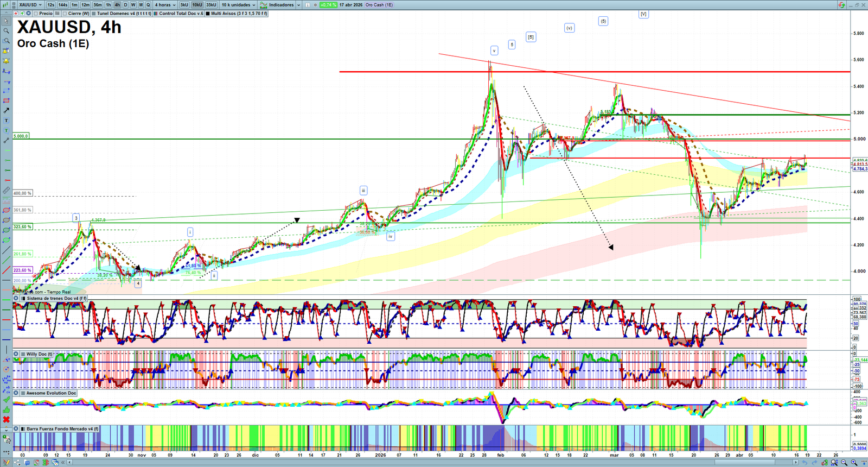Open the 10 k unidades dropdown
868x467 pixels.
238,5
